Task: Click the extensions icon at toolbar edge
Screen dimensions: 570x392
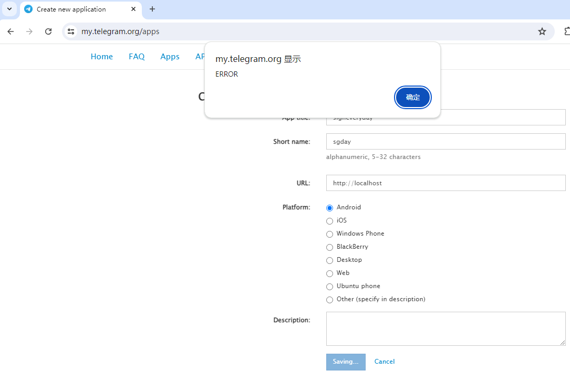Action: (567, 31)
